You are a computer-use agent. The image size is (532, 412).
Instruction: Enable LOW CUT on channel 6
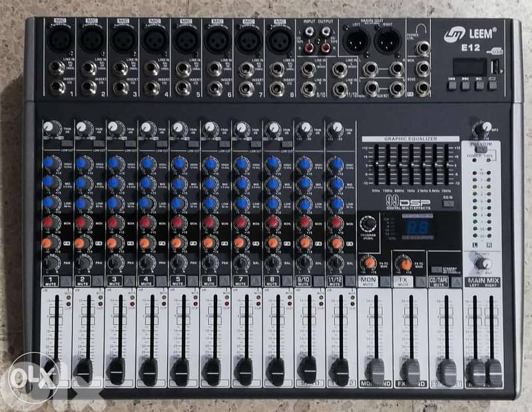click(224, 144)
